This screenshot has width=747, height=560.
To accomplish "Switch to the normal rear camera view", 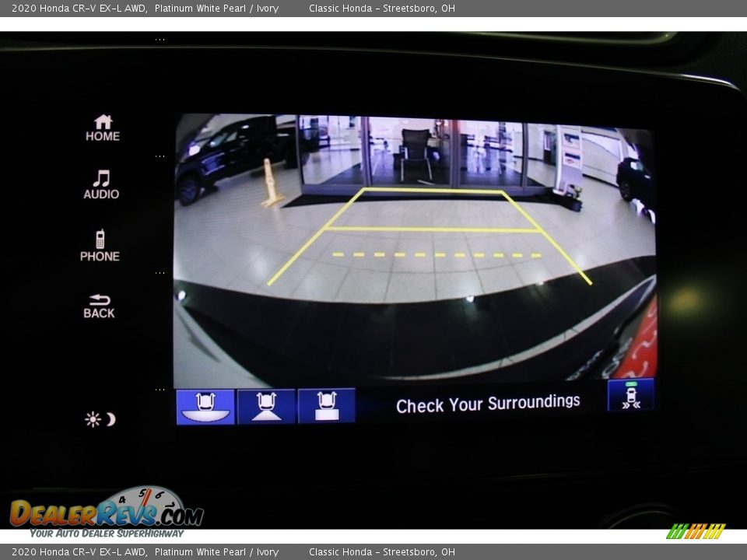I will pos(266,406).
